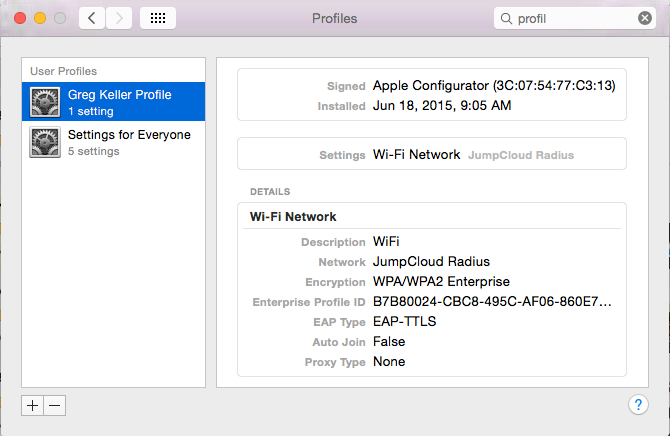This screenshot has width=670, height=436.
Task: Click the Proxy Type None value
Action: (x=389, y=362)
